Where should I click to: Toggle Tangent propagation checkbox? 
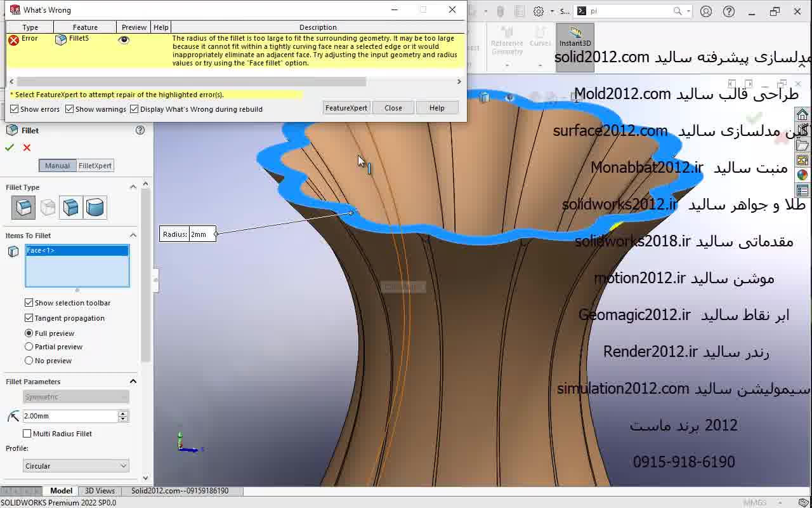click(29, 318)
